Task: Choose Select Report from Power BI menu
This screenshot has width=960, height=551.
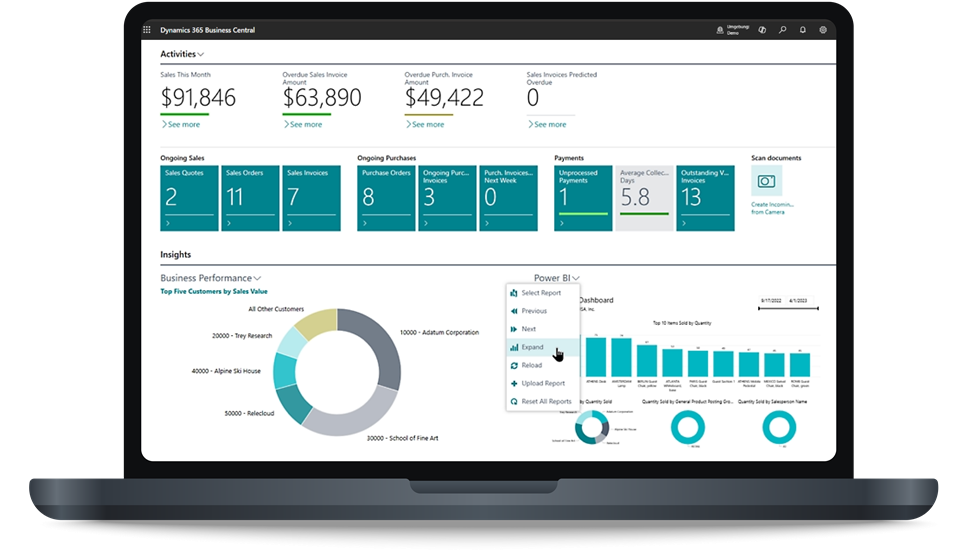Action: [542, 293]
